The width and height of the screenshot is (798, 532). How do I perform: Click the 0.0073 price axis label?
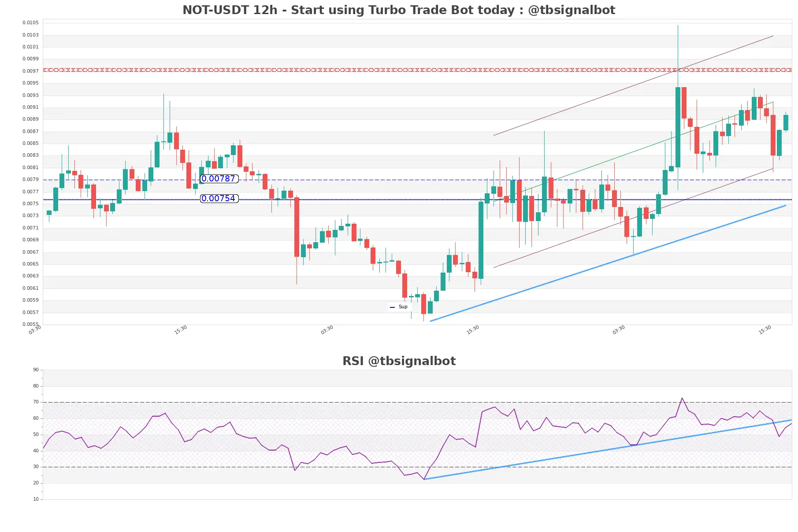30,215
